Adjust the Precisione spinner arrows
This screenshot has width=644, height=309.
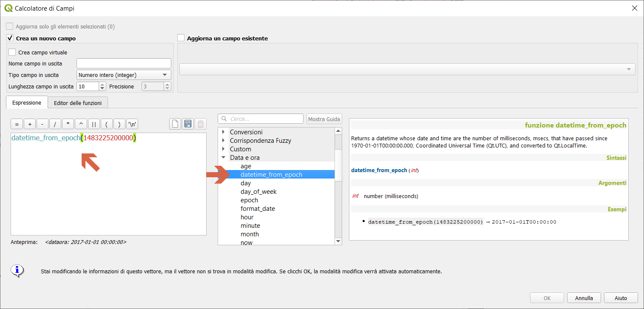pyautogui.click(x=167, y=86)
